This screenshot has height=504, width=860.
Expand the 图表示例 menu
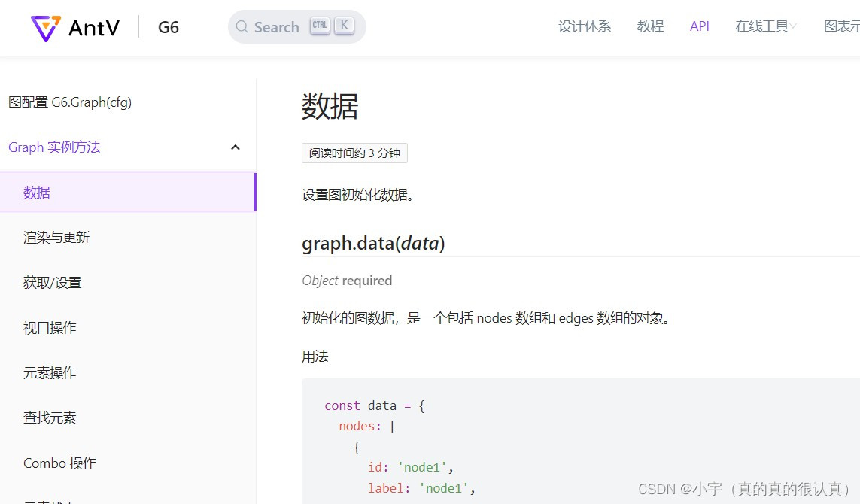pyautogui.click(x=844, y=26)
